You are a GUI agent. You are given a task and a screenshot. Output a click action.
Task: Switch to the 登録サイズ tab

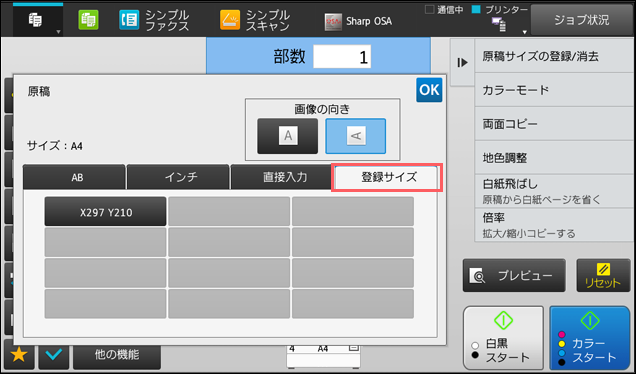(387, 177)
